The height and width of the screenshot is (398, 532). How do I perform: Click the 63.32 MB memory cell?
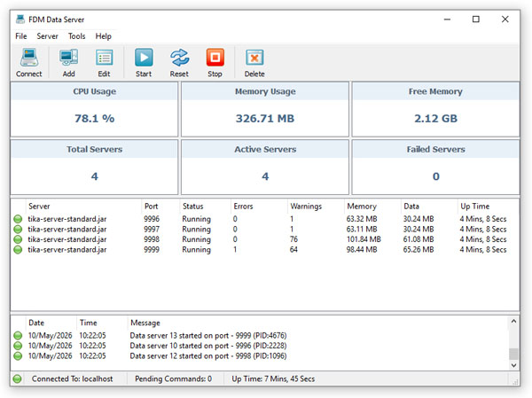362,219
